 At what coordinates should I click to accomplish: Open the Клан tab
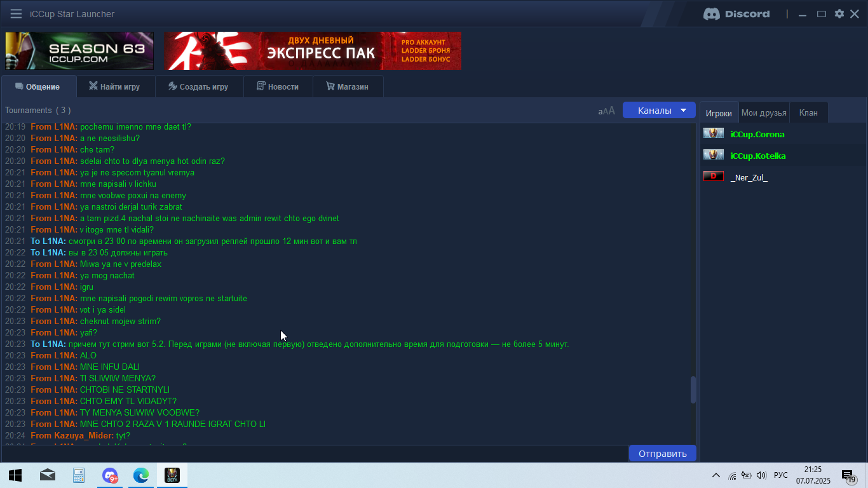click(x=808, y=112)
